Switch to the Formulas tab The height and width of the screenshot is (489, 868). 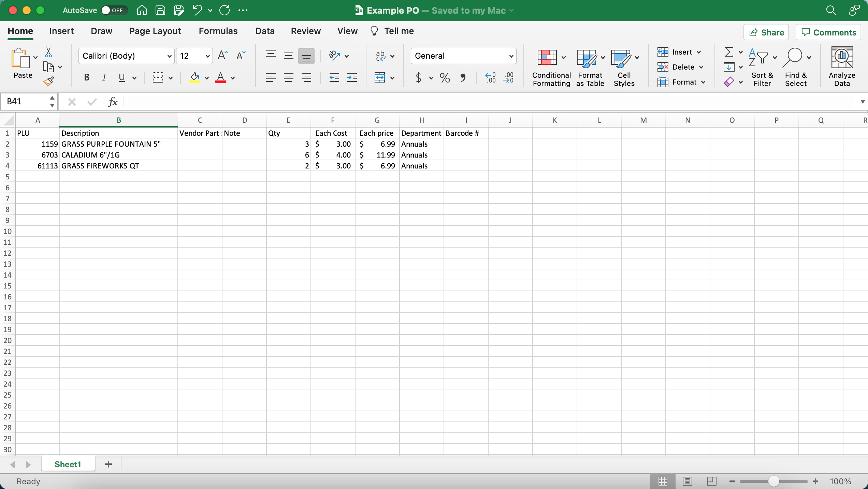pos(218,31)
